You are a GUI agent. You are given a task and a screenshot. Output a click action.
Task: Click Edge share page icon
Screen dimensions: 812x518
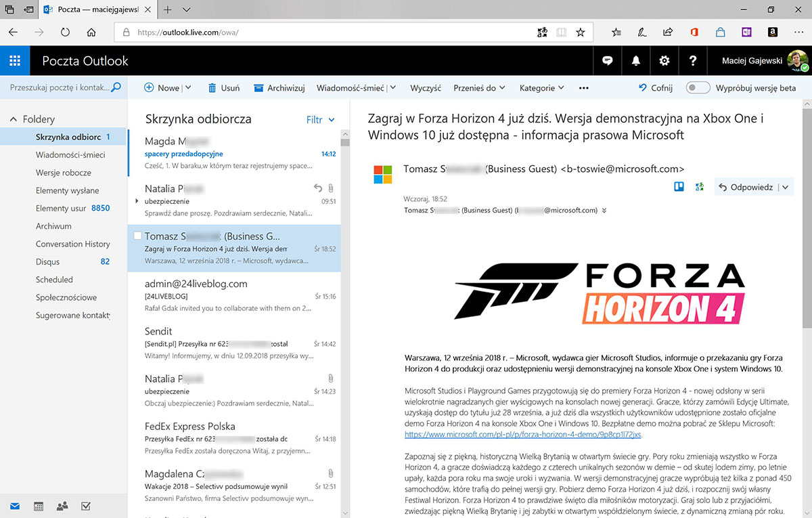668,32
